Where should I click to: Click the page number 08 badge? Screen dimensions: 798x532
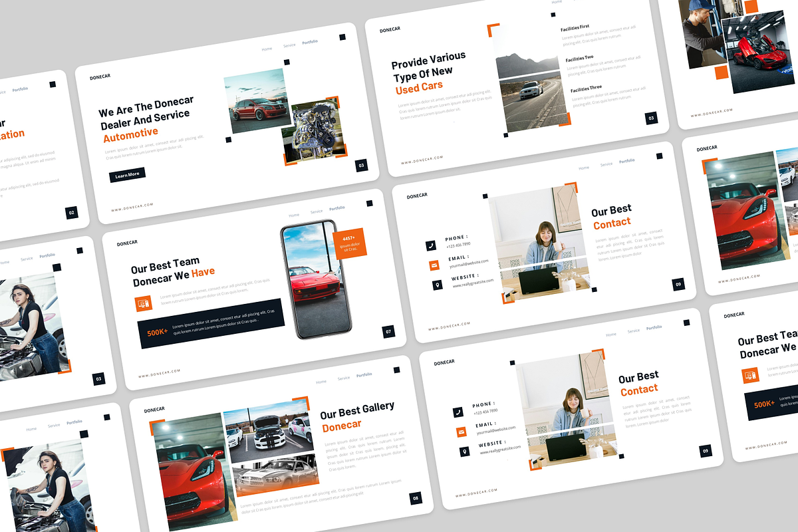[x=416, y=498]
